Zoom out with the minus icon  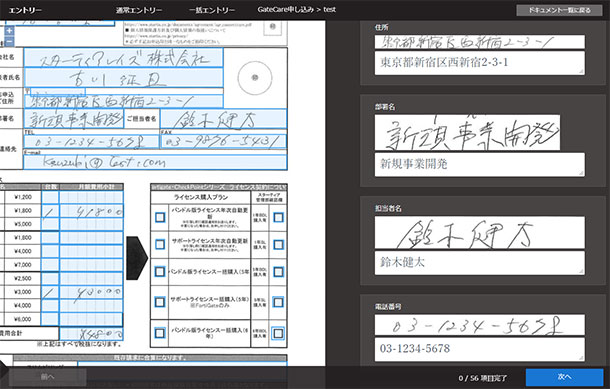click(9, 42)
